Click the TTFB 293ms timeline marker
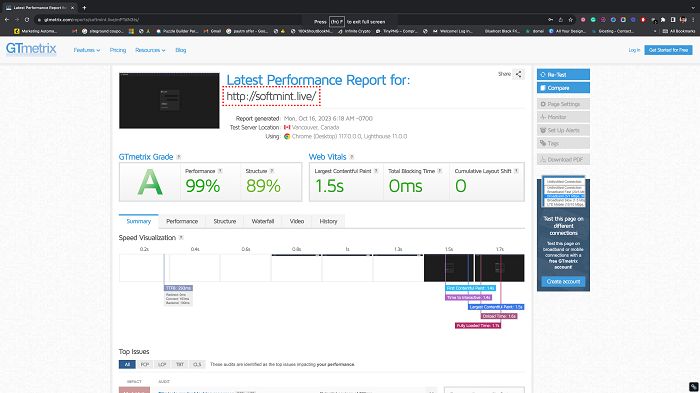 pos(178,288)
